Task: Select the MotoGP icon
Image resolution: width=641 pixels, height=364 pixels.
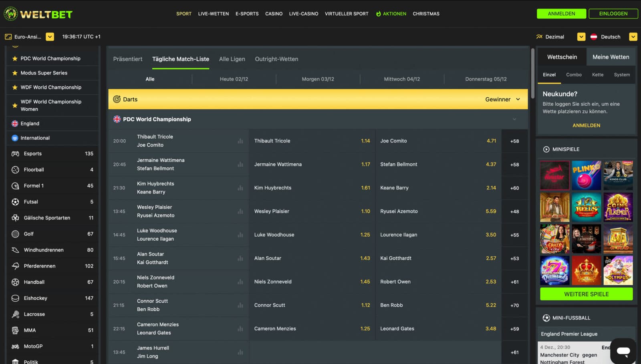Action: (15, 346)
